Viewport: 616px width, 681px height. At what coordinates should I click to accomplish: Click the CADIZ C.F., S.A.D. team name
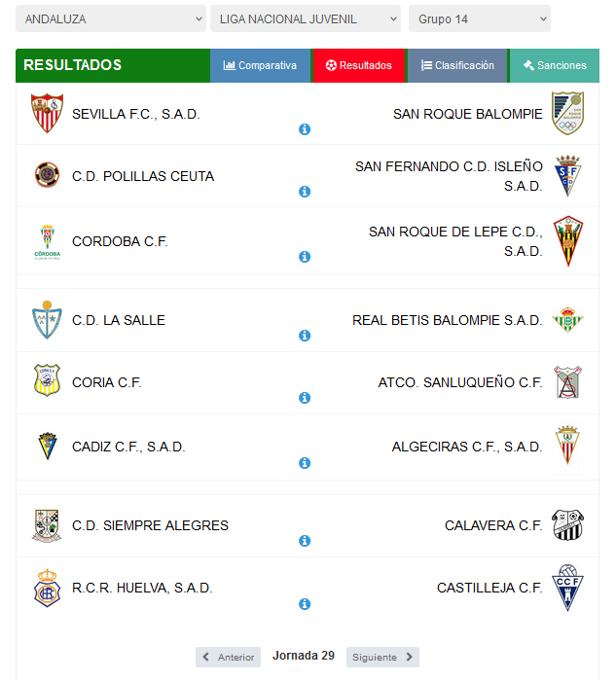128,447
